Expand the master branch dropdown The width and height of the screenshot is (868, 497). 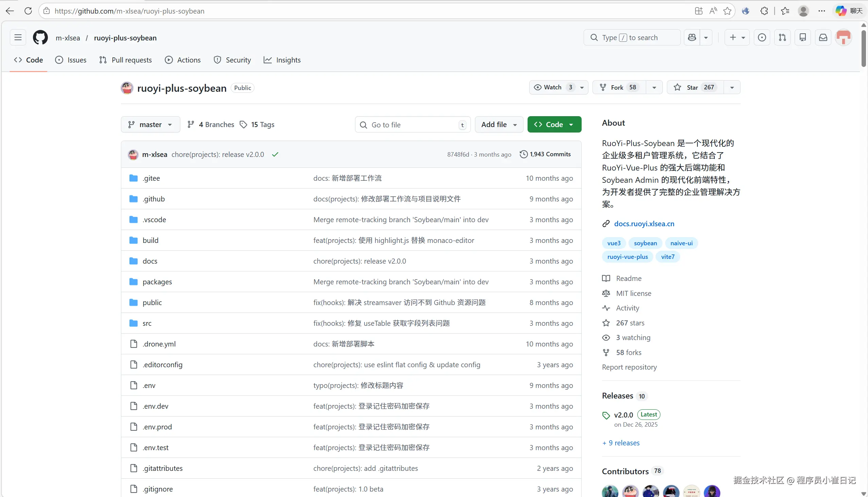(x=150, y=125)
